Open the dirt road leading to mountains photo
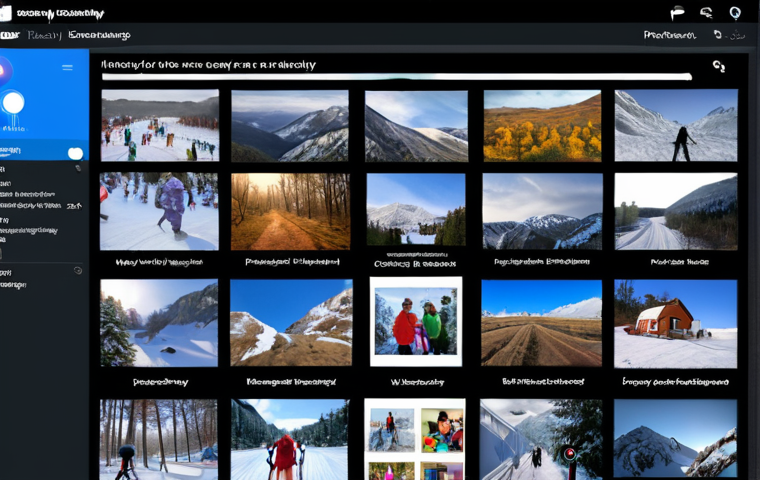Screen dimensions: 760x480 [x=541, y=323]
